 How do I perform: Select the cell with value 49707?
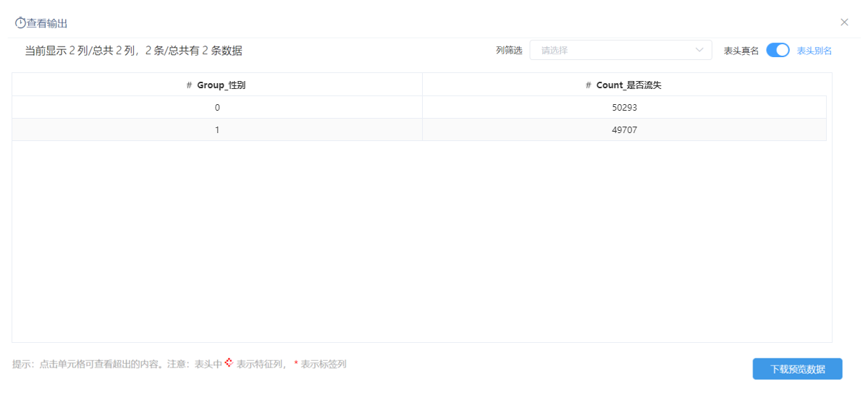point(625,129)
